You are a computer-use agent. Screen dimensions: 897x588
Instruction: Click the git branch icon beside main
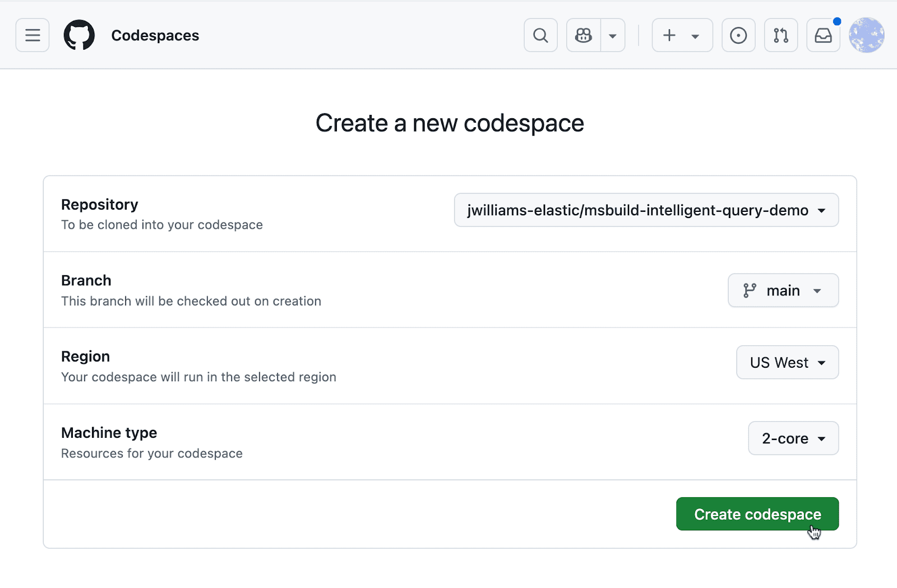(x=750, y=290)
